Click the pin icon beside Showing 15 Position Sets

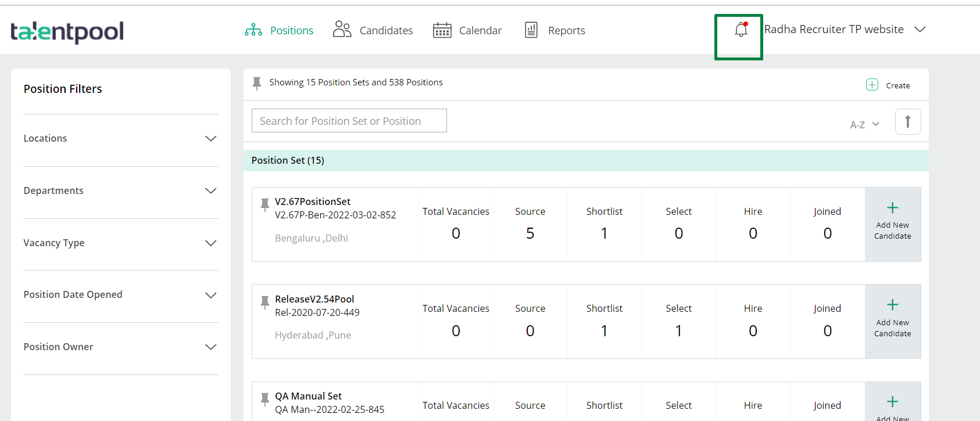click(256, 84)
